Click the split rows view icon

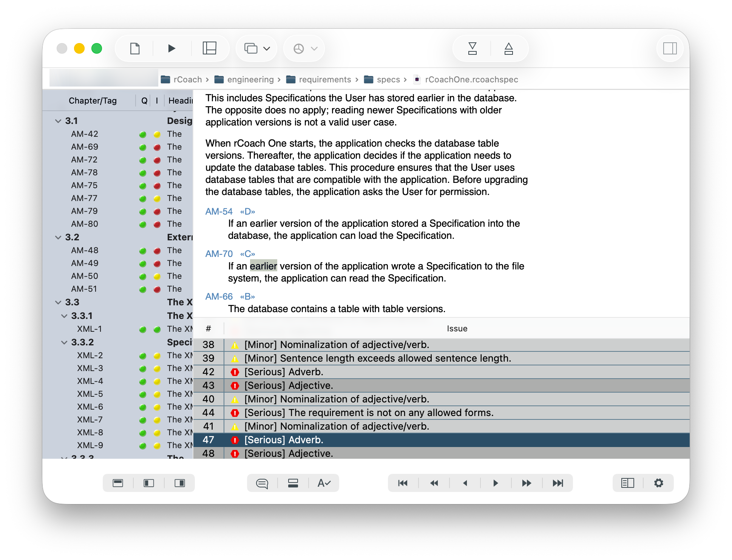click(x=293, y=483)
